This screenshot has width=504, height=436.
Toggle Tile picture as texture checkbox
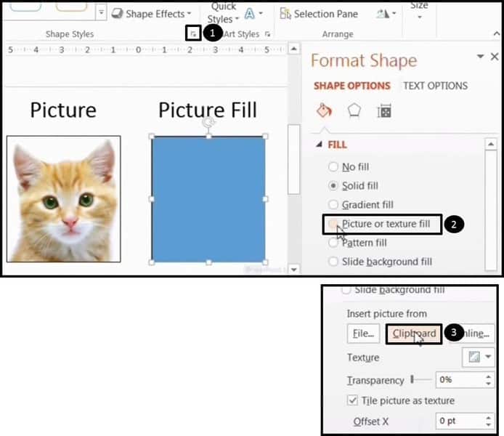[352, 400]
